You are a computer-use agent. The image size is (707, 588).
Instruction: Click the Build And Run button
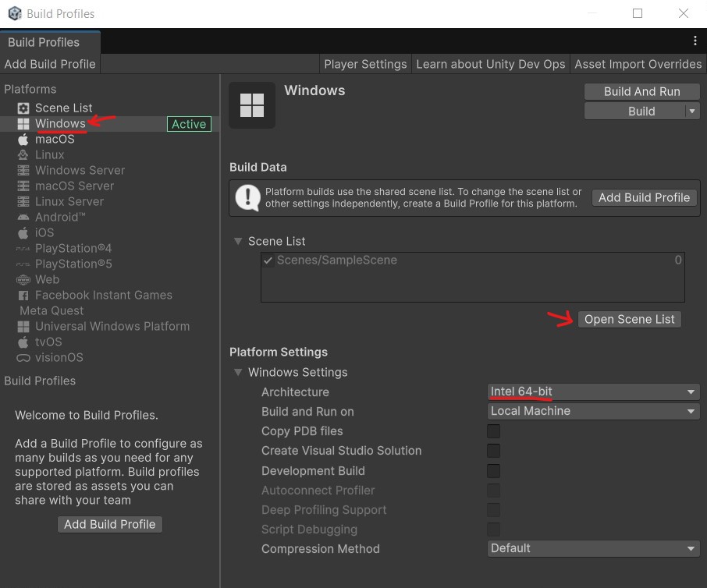click(x=642, y=91)
